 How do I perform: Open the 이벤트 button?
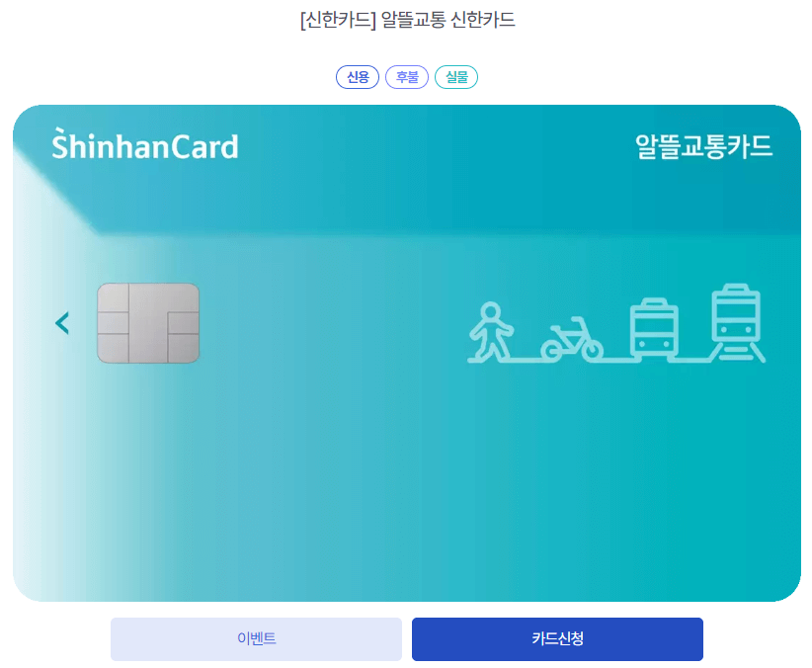click(x=256, y=639)
